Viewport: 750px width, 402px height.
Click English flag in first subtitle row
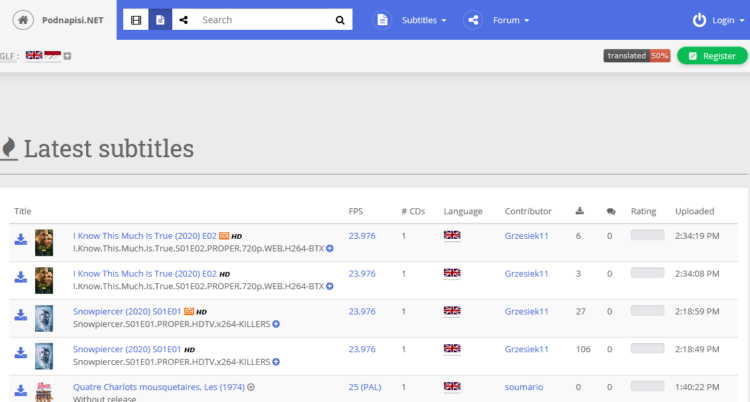click(452, 235)
